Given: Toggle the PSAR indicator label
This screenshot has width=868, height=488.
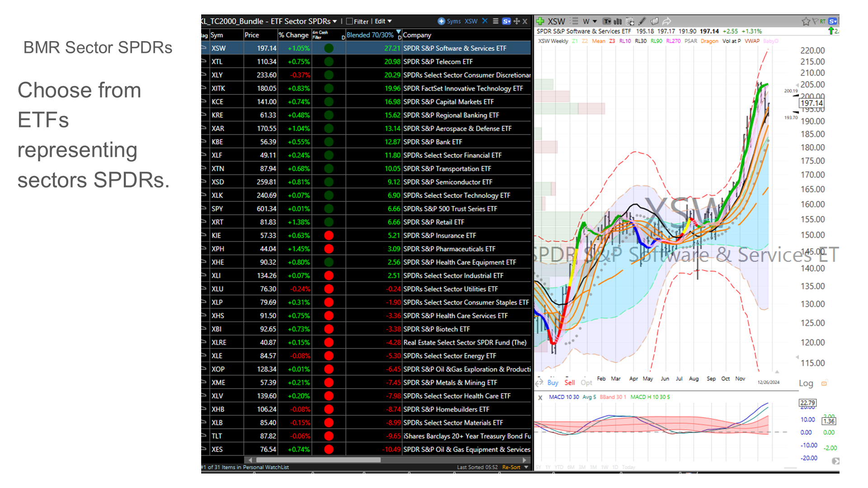Looking at the screenshot, I should click(x=691, y=41).
